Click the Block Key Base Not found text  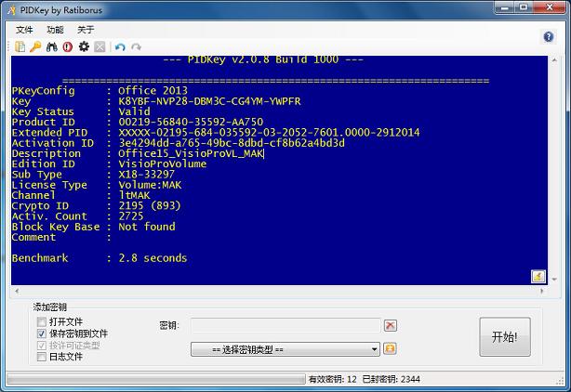coord(147,227)
